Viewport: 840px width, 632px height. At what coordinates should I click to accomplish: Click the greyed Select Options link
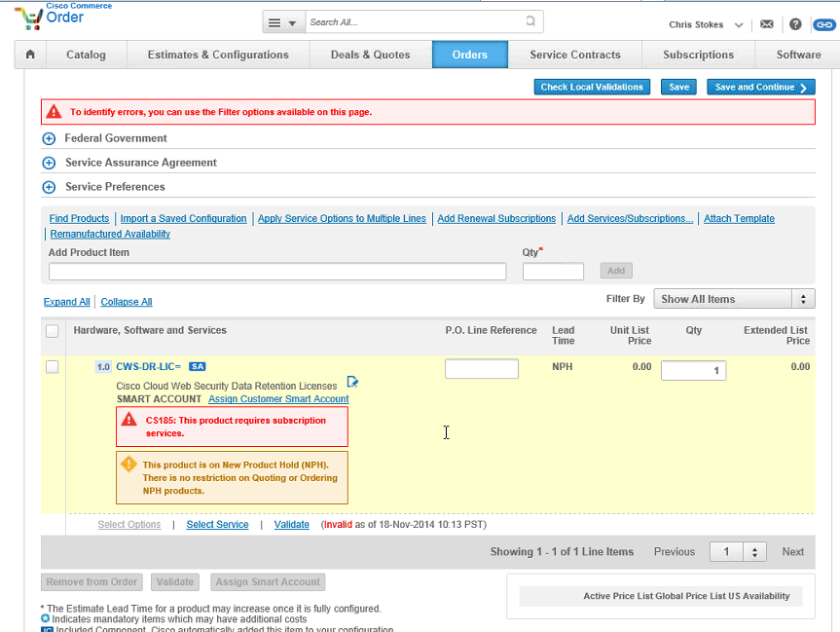[x=129, y=524]
